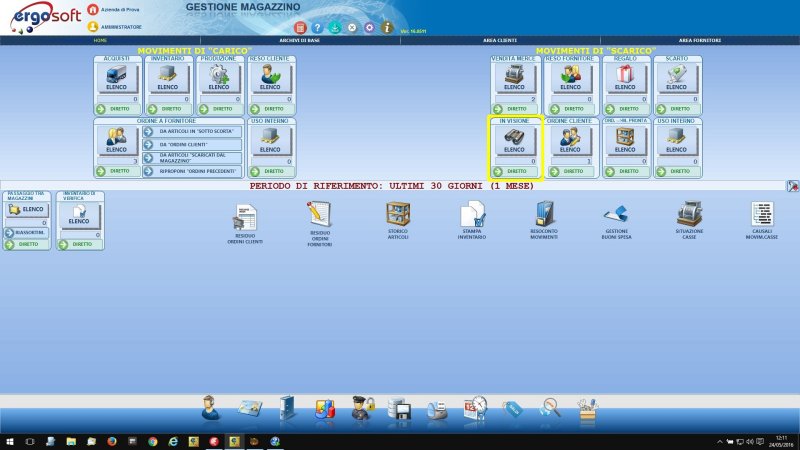Viewport: 800px width, 450px height.
Task: Click Riproponi "Ordini Precedenti" option
Action: point(193,171)
